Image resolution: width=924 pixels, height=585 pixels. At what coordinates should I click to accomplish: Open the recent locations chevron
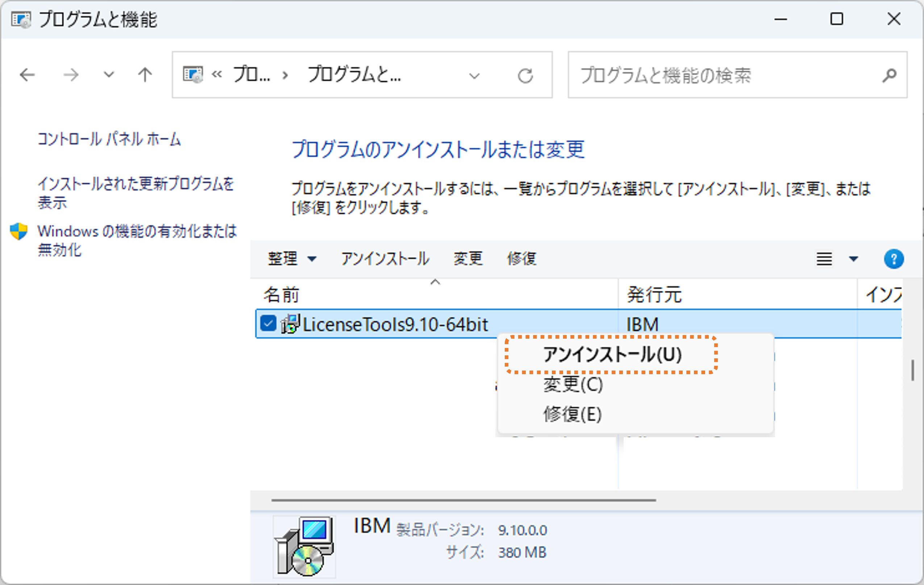coord(109,74)
